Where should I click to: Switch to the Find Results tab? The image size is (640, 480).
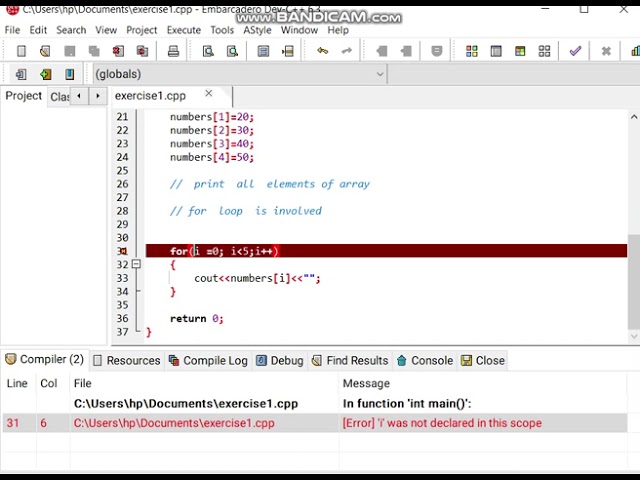click(x=350, y=360)
